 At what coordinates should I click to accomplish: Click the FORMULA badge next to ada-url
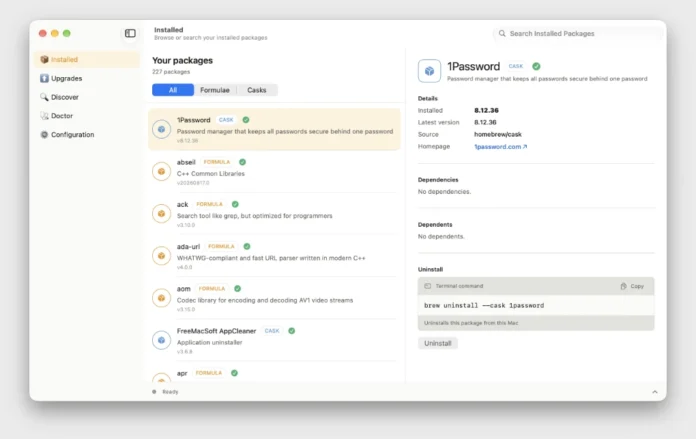coord(221,246)
